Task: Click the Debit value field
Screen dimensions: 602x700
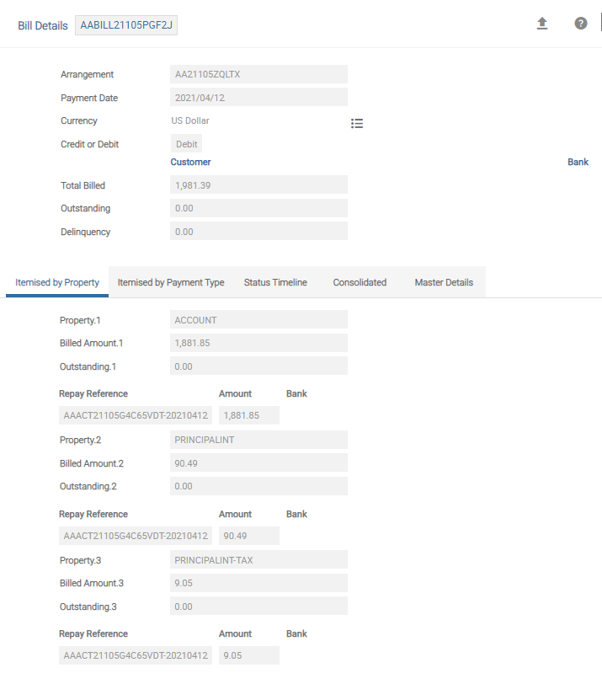Action: click(x=186, y=144)
